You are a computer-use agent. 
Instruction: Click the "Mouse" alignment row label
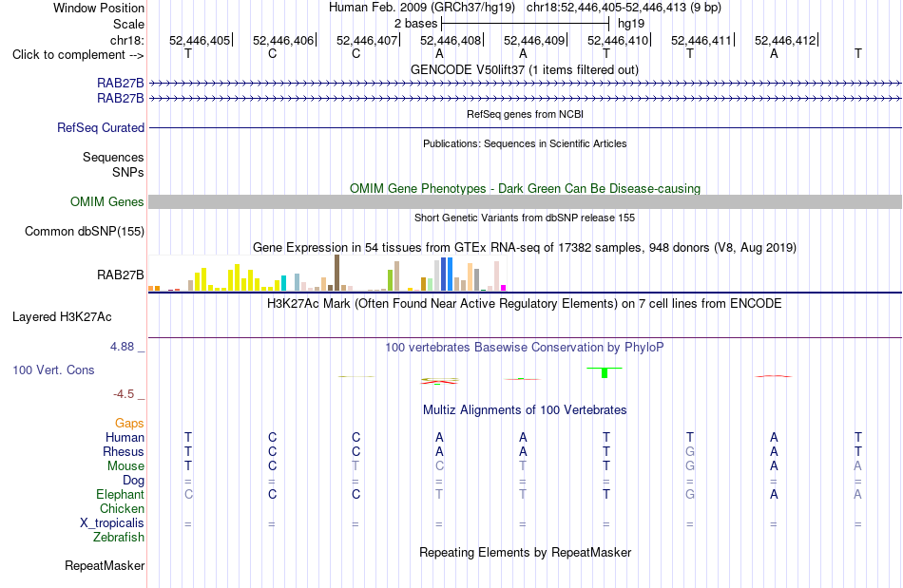[x=125, y=466]
